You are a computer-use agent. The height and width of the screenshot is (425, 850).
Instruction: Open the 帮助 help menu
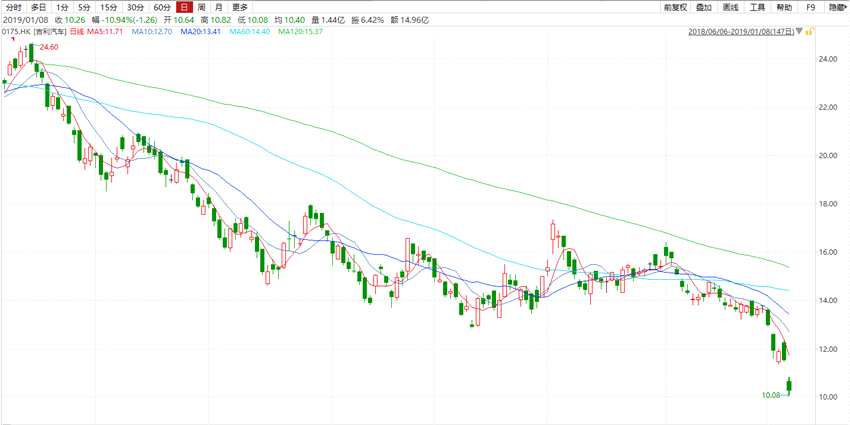tap(784, 8)
